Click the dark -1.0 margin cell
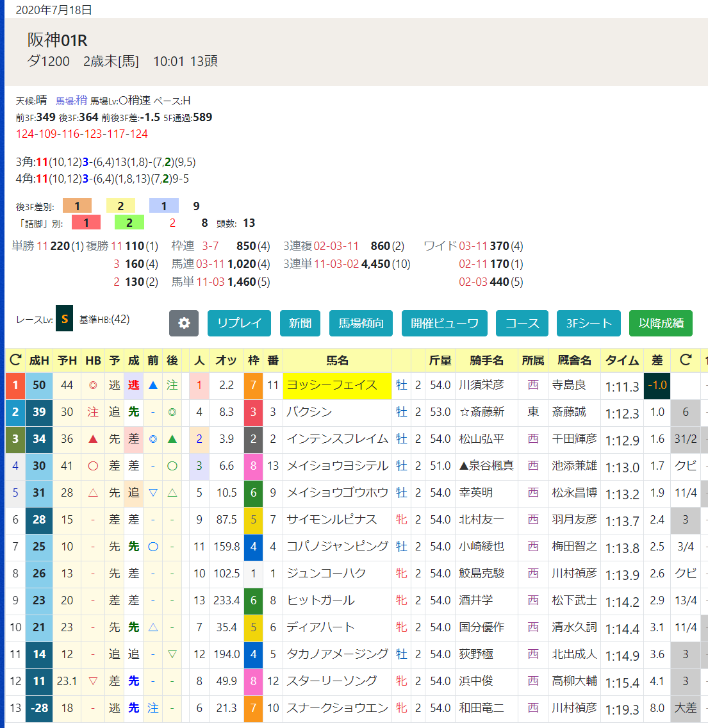708x728 pixels. click(x=657, y=385)
